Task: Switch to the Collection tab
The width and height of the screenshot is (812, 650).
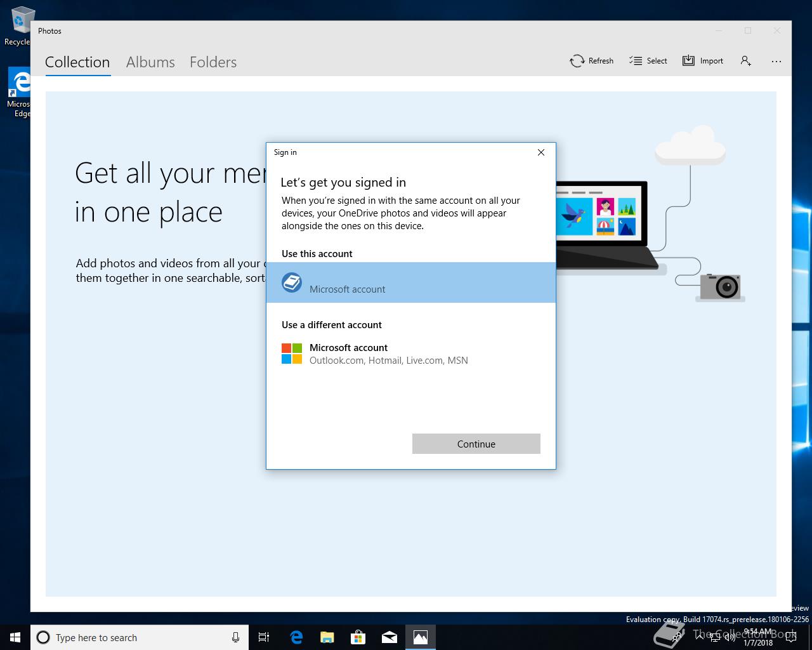Action: [x=77, y=62]
